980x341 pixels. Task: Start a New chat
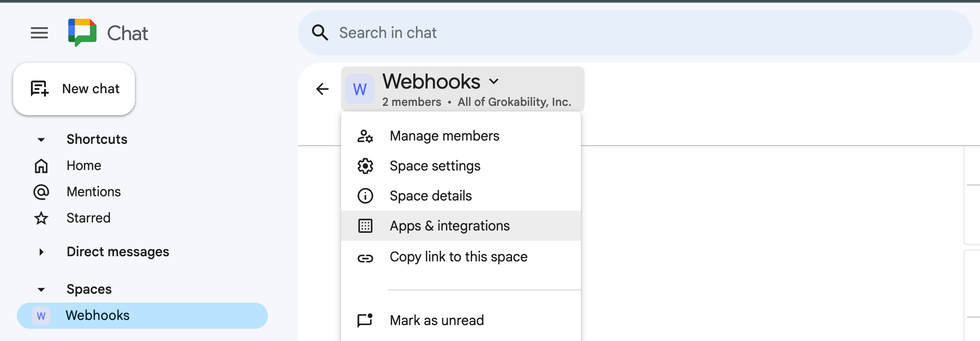(74, 89)
